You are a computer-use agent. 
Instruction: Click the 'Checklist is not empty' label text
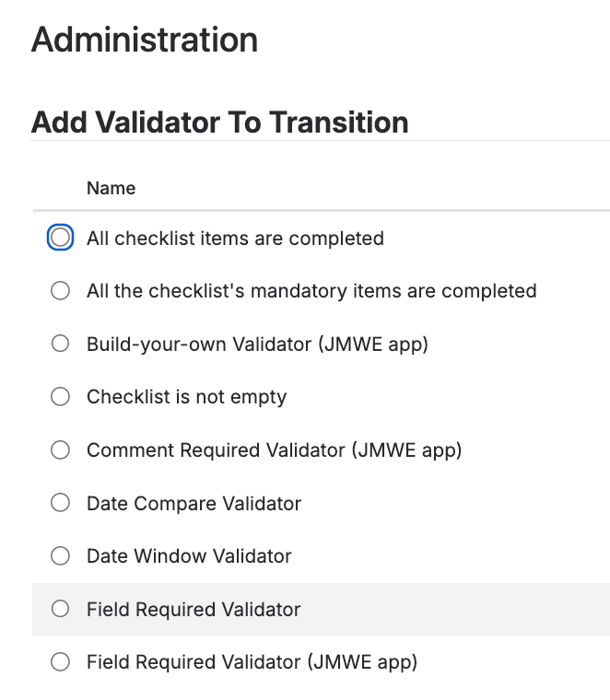[x=186, y=398]
